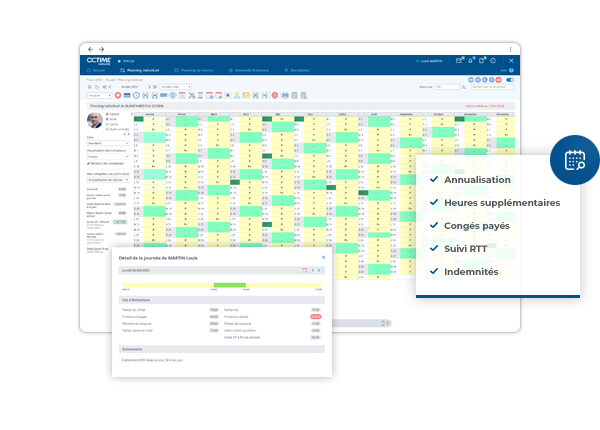The width and height of the screenshot is (600, 430).
Task: Click the hourglass icon in toolbar
Action: click(x=200, y=95)
